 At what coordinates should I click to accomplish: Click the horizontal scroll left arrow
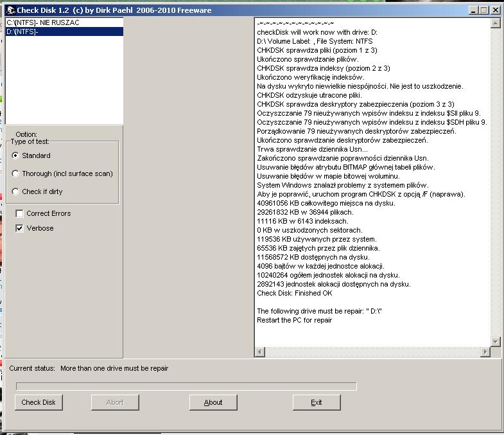coord(260,352)
